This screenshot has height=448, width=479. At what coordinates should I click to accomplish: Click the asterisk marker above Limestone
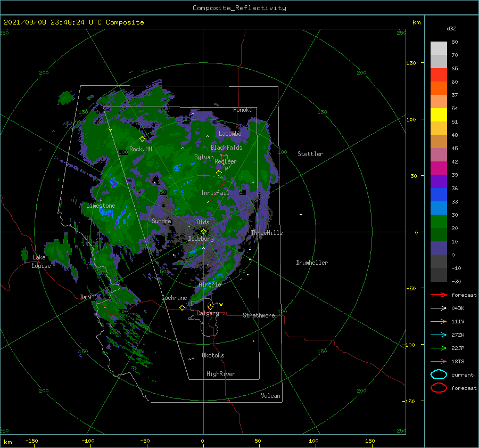[101, 201]
